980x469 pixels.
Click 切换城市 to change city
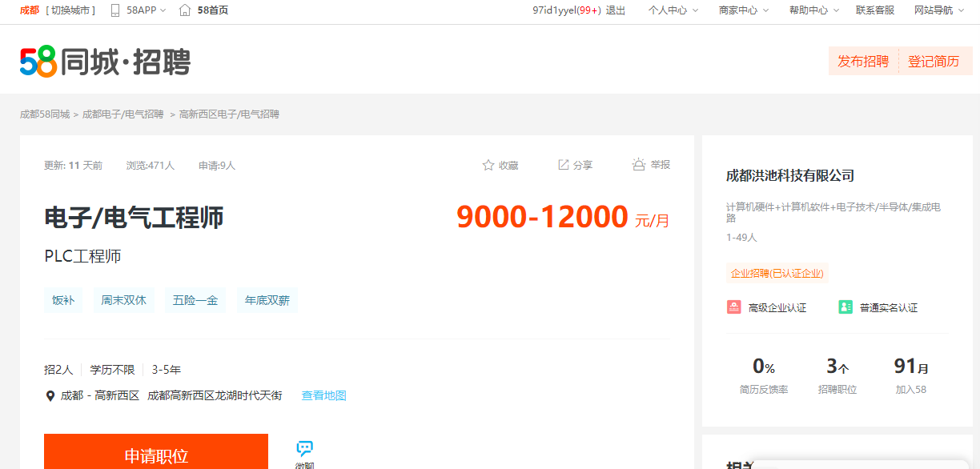pos(70,10)
